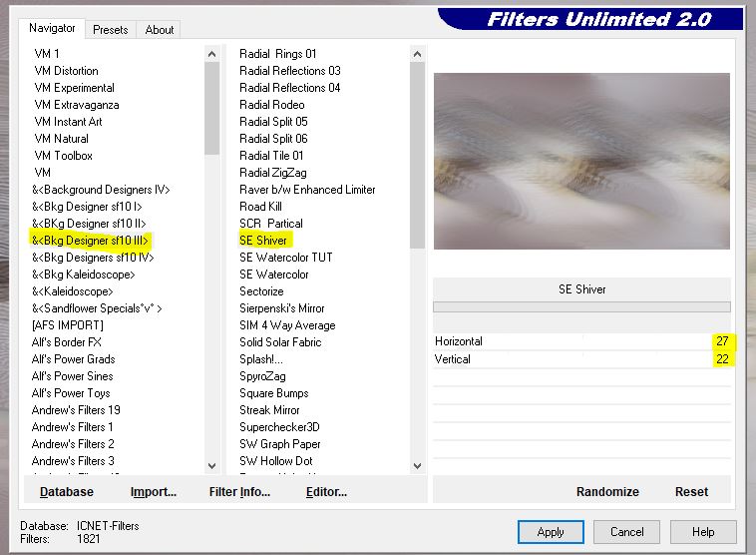
Task: Switch to the Presets tab
Action: (110, 30)
